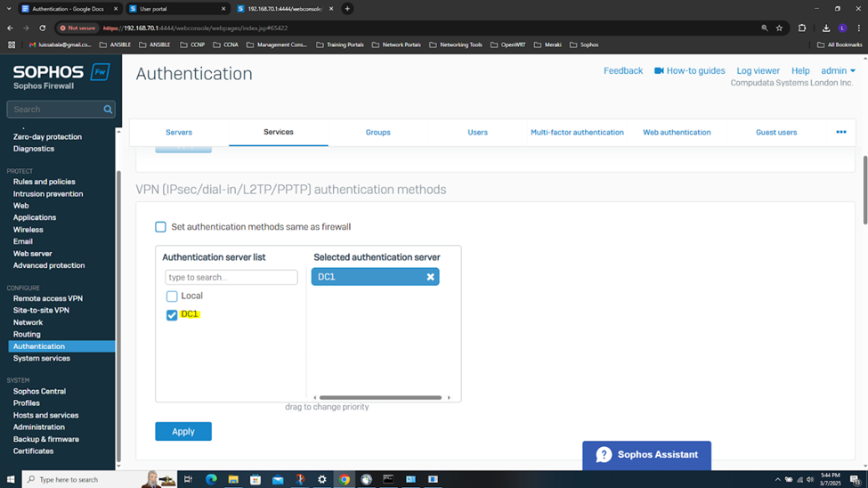This screenshot has height=488, width=868.
Task: Reload the current page
Action: (x=42, y=28)
